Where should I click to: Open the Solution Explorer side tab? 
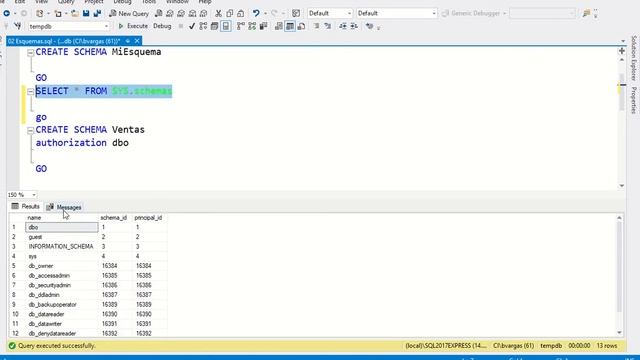[x=633, y=58]
